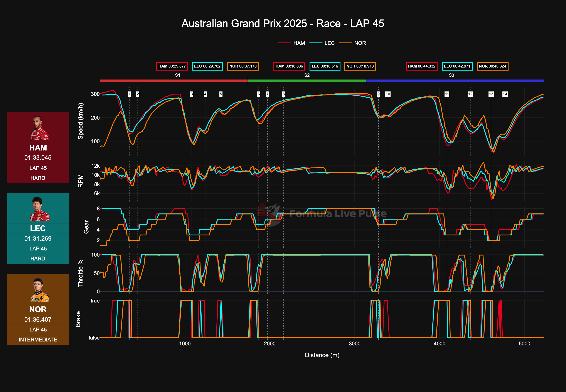Toggle HAM trace in the legend

(x=291, y=43)
